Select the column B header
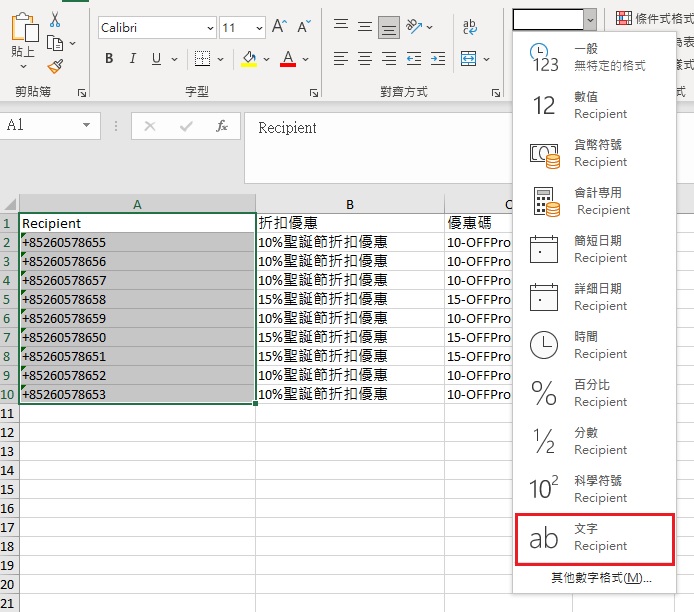This screenshot has width=694, height=612. point(350,204)
